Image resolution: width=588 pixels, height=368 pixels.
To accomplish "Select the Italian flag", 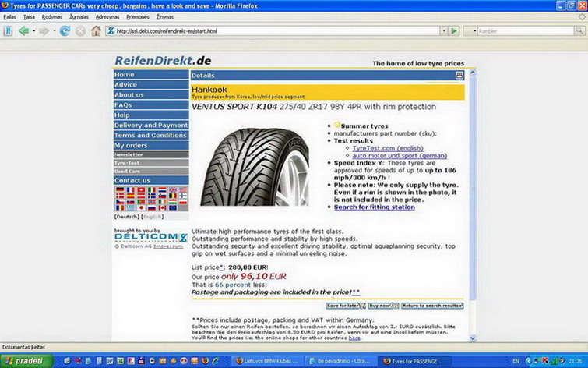I will [x=152, y=190].
